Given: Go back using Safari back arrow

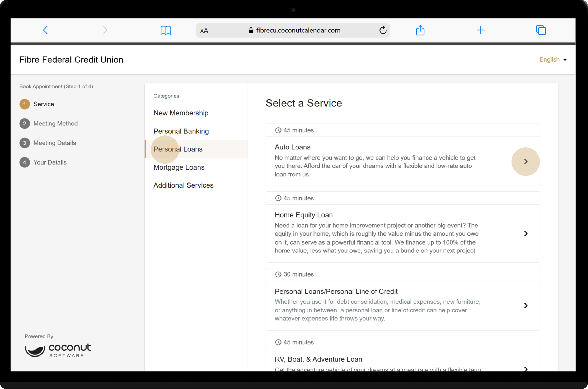Looking at the screenshot, I should coord(45,30).
